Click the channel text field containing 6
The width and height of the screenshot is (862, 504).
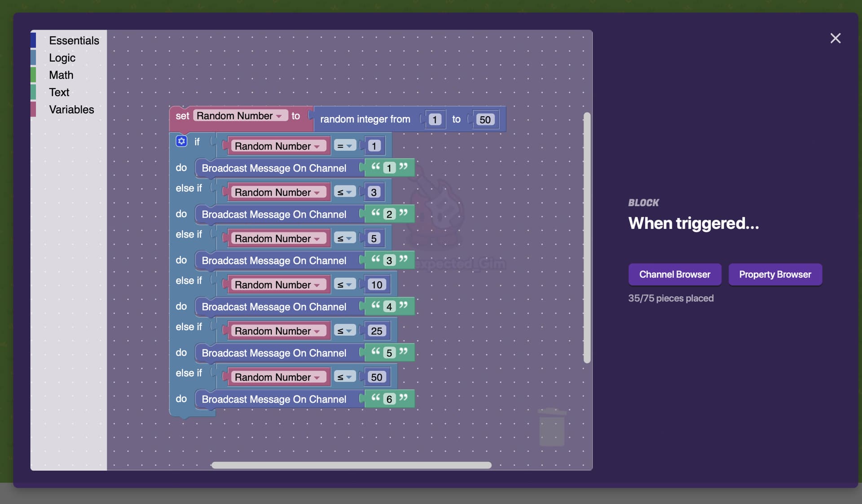pos(389,399)
